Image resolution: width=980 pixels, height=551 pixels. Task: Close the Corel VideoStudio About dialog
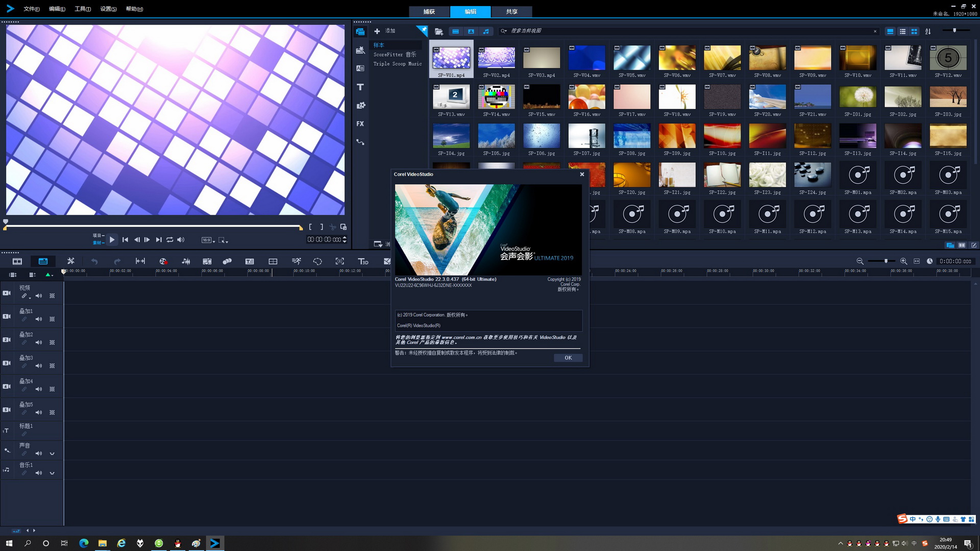(582, 174)
